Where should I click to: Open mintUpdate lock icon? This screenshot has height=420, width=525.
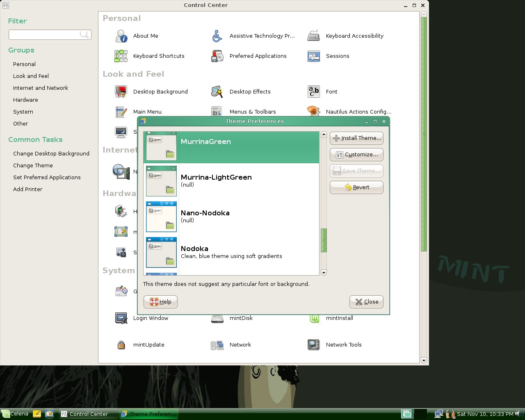pyautogui.click(x=121, y=345)
